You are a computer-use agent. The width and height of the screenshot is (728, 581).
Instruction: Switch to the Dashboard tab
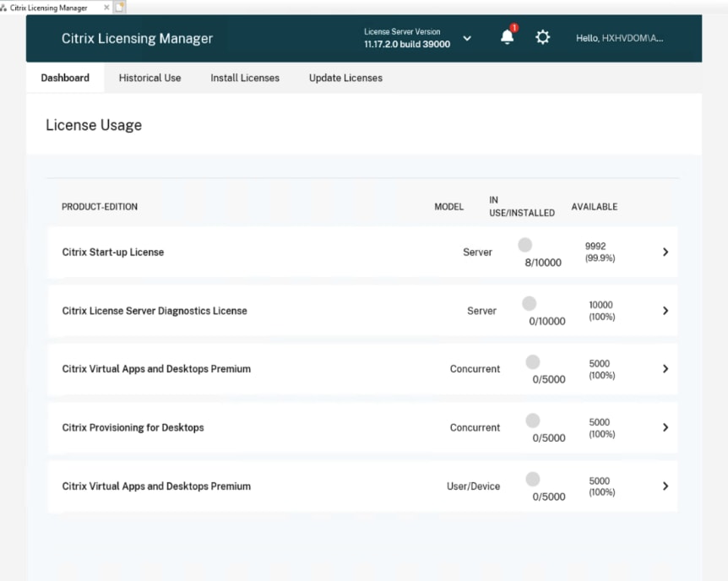pyautogui.click(x=65, y=78)
